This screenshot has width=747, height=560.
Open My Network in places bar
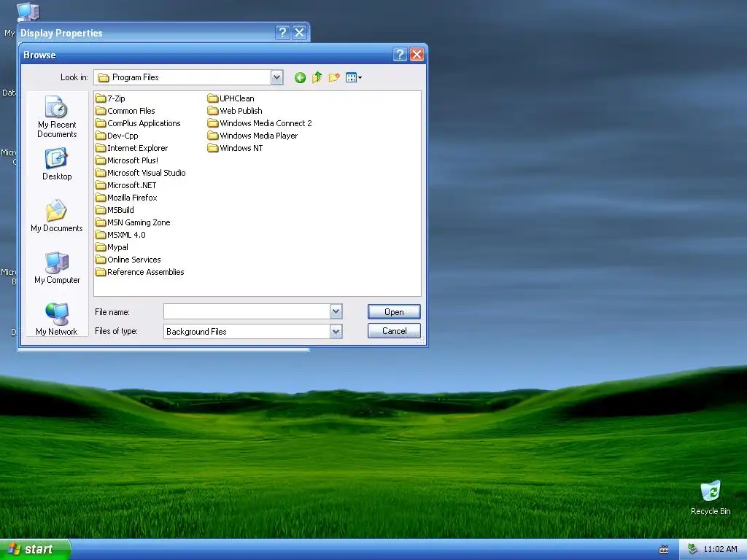pos(57,319)
